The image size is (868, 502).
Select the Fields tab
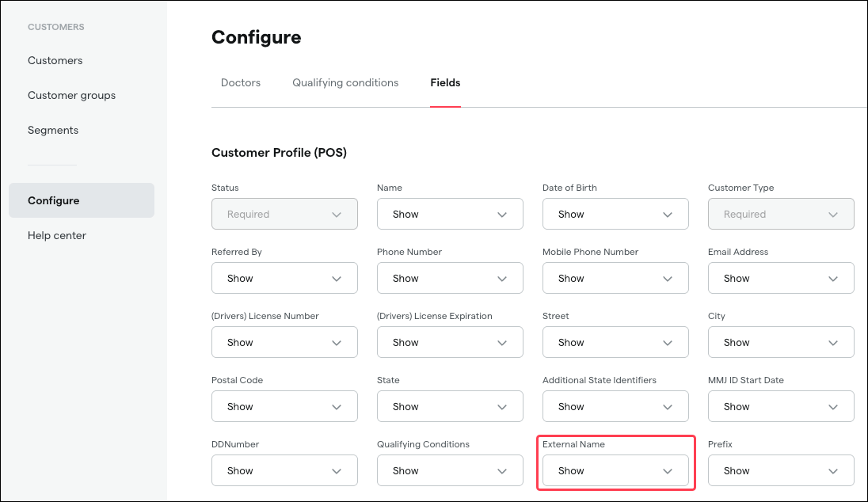[445, 82]
